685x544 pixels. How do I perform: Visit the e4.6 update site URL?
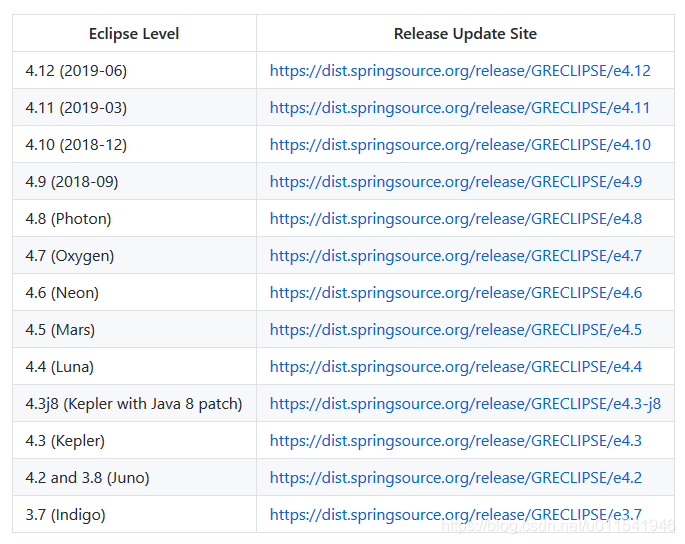(456, 292)
